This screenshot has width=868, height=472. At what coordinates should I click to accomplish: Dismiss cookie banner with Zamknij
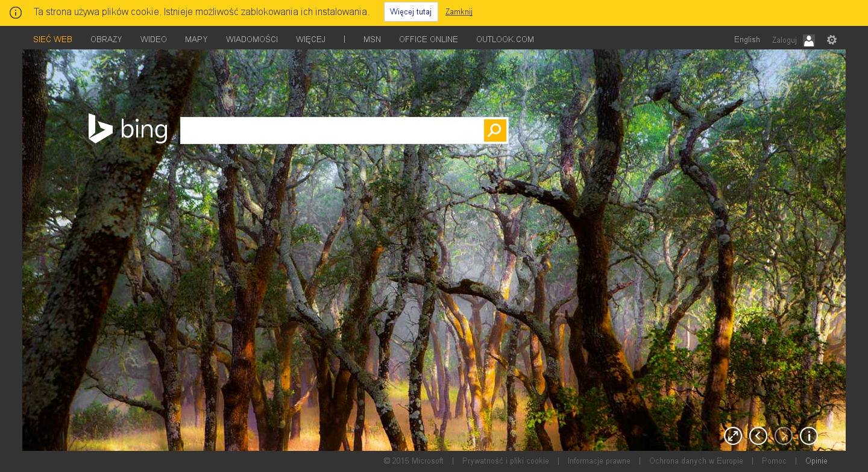click(459, 12)
